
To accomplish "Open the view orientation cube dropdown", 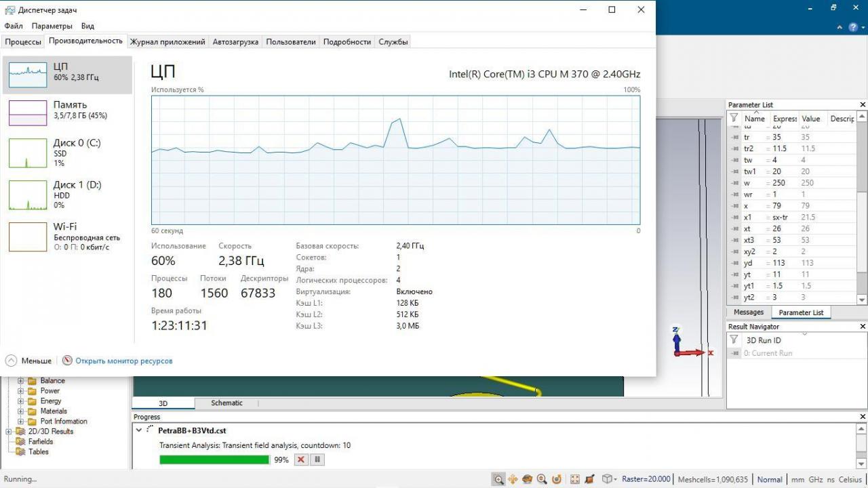I will click(x=610, y=479).
